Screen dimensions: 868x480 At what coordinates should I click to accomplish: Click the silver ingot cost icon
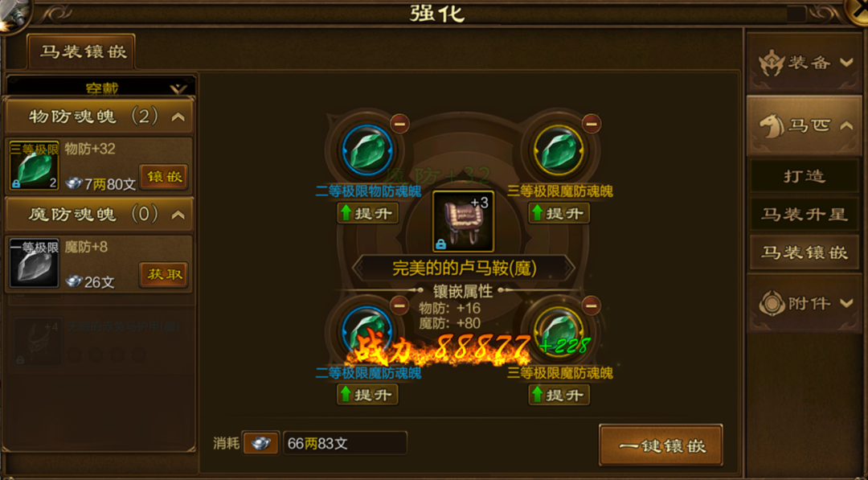(260, 444)
